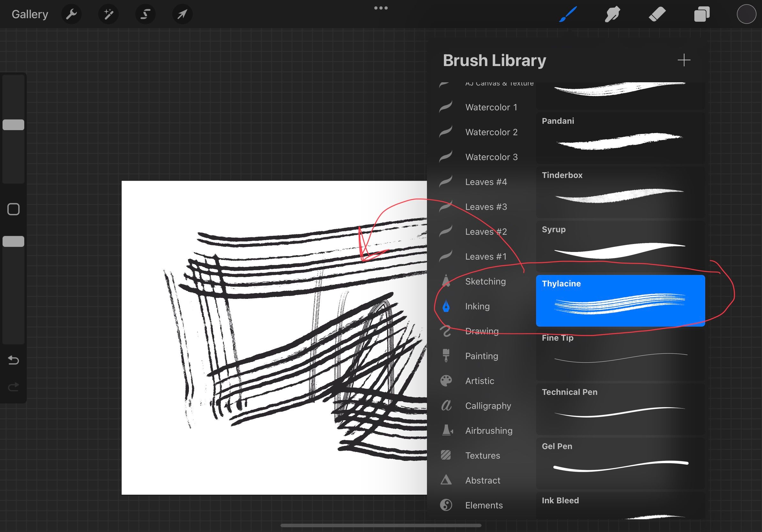Choose the Technical Pen brush
The height and width of the screenshot is (532, 762).
(620, 409)
